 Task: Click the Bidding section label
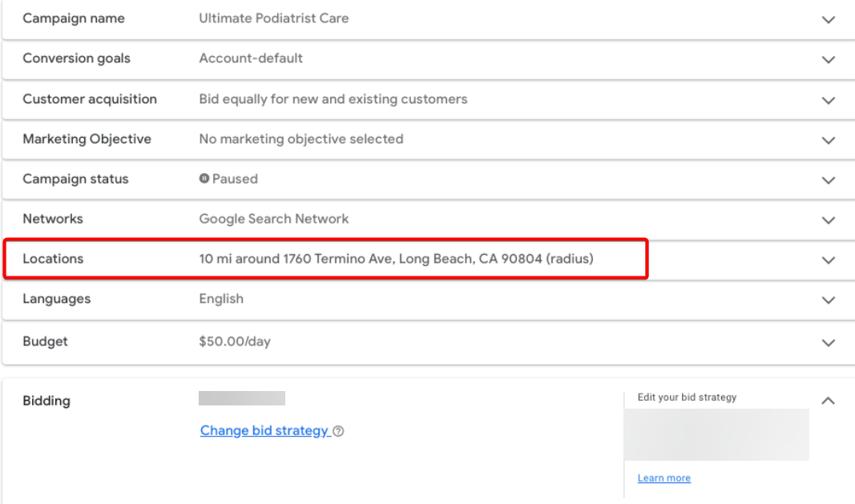coord(46,401)
